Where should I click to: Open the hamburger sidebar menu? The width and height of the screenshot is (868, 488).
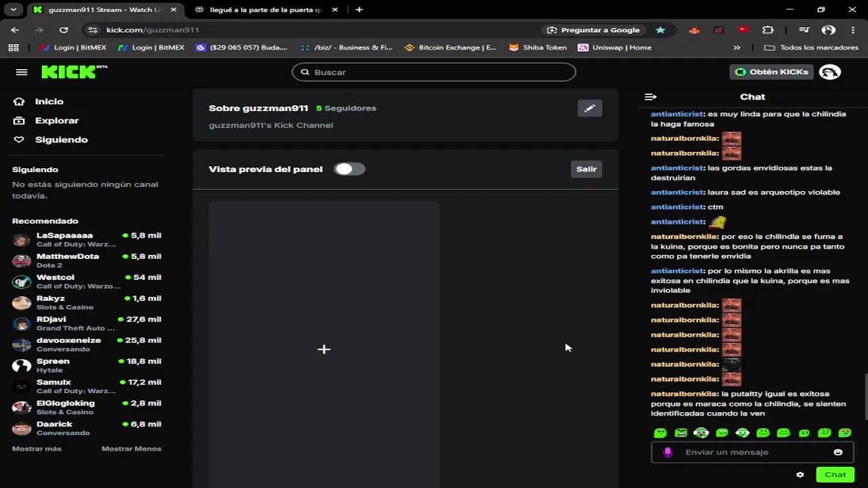point(22,72)
